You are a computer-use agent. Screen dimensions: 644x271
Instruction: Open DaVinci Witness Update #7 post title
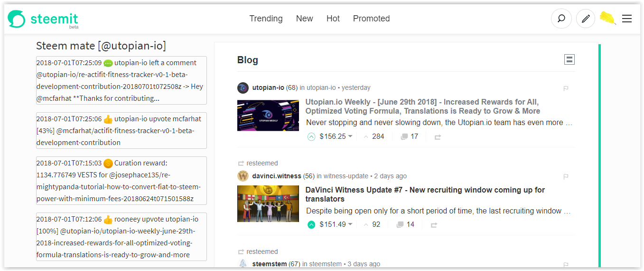coord(425,194)
